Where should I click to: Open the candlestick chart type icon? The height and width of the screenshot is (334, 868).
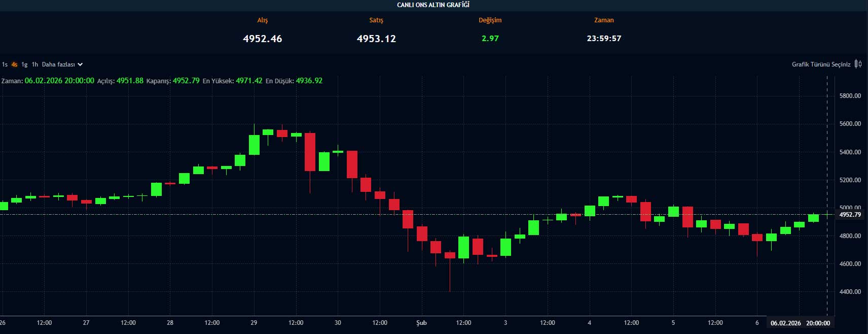858,64
